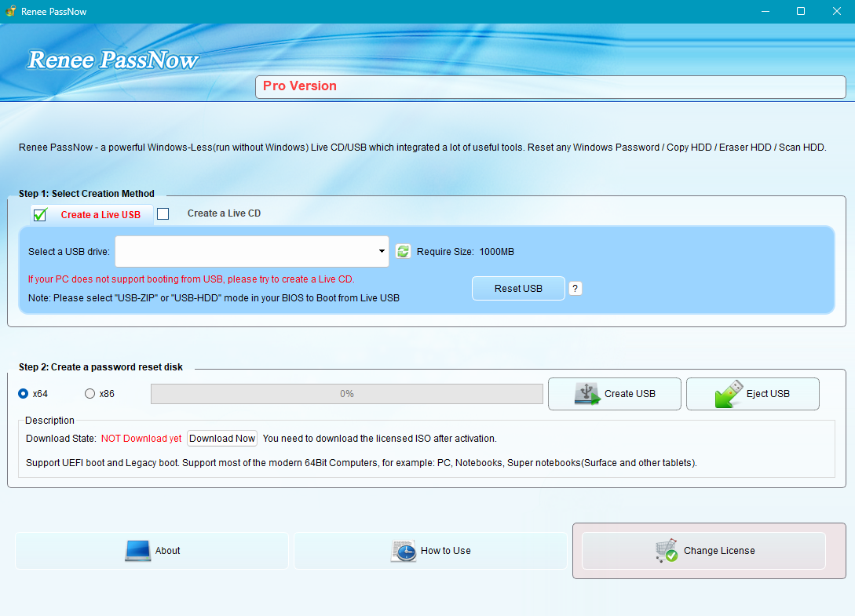Click the Change License button
This screenshot has width=855, height=616.
point(703,551)
